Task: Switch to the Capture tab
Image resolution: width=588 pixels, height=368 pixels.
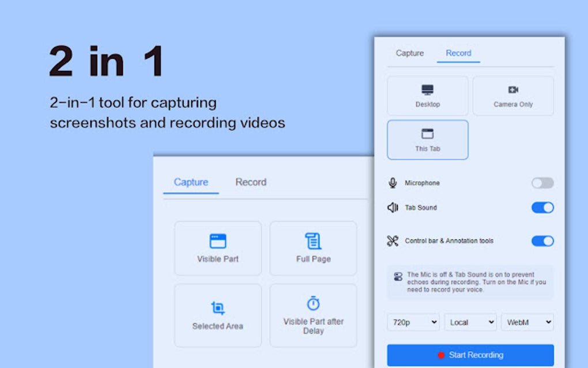Action: (190, 182)
